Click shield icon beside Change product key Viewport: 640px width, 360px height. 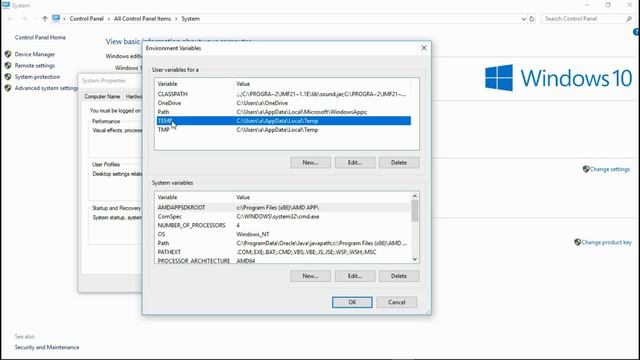(577, 242)
